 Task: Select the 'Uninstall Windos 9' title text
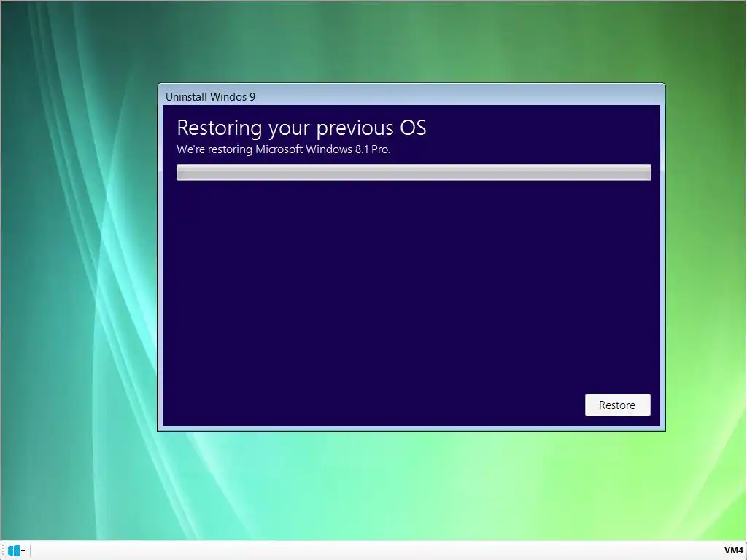[x=210, y=97]
